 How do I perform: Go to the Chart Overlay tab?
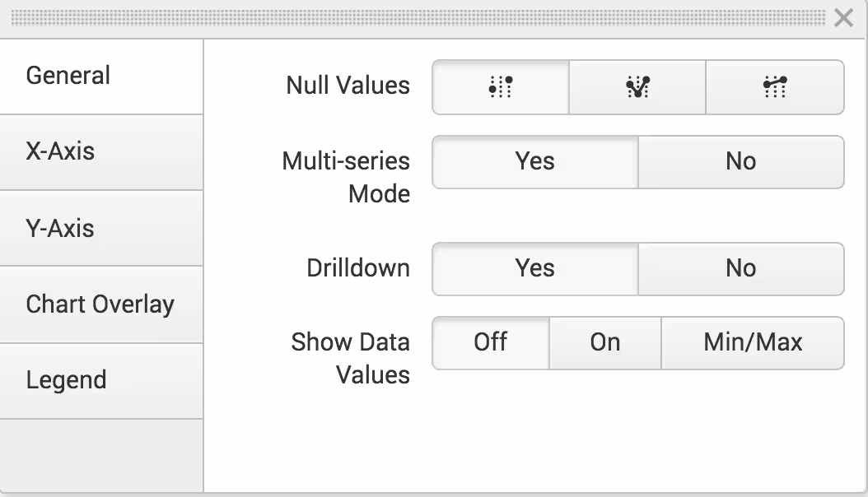click(x=101, y=304)
